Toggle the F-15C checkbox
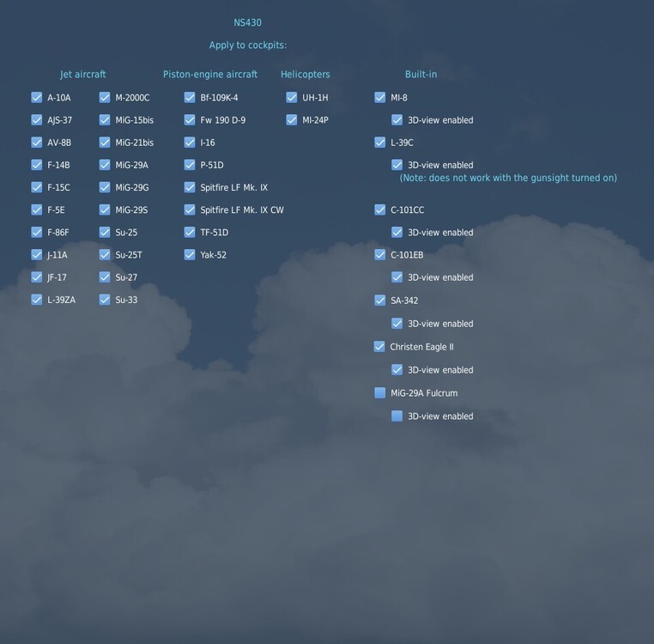The height and width of the screenshot is (644, 654). (37, 187)
